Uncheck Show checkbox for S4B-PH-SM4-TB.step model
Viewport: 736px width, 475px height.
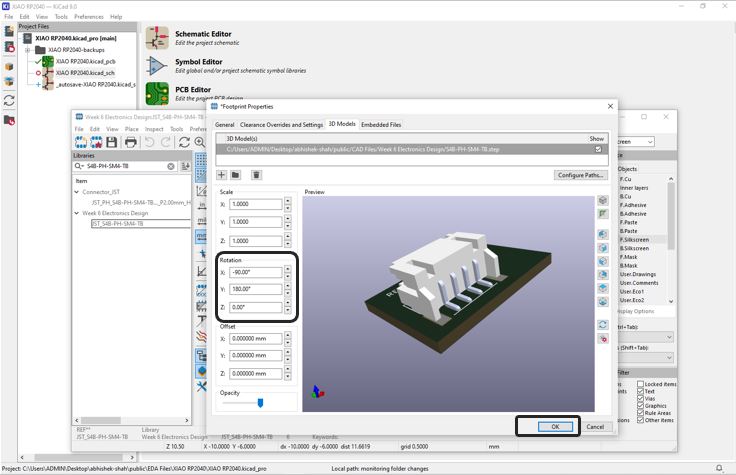pyautogui.click(x=598, y=149)
